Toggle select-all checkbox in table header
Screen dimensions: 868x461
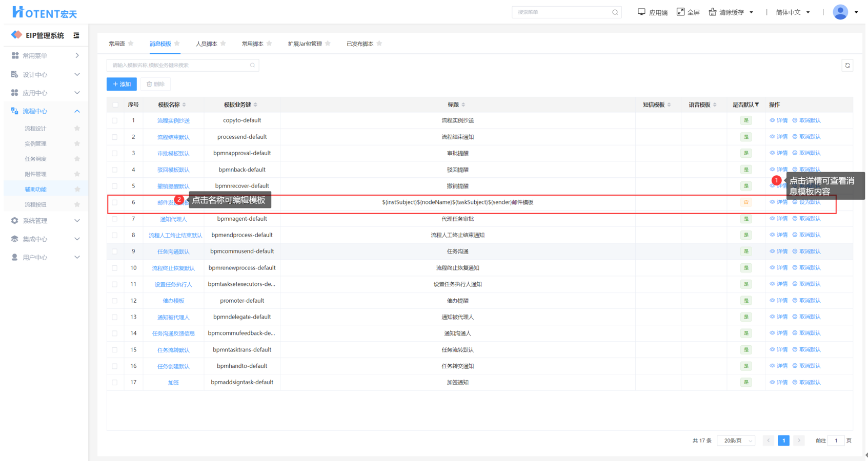(115, 104)
